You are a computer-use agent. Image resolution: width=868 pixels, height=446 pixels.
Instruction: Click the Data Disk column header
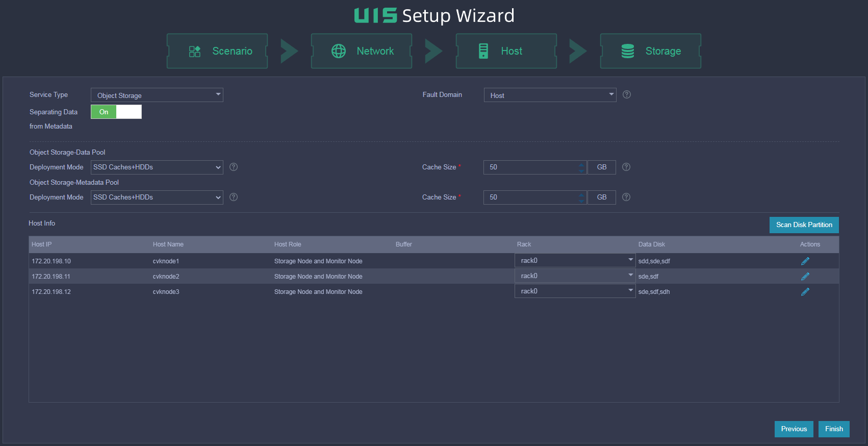click(652, 244)
